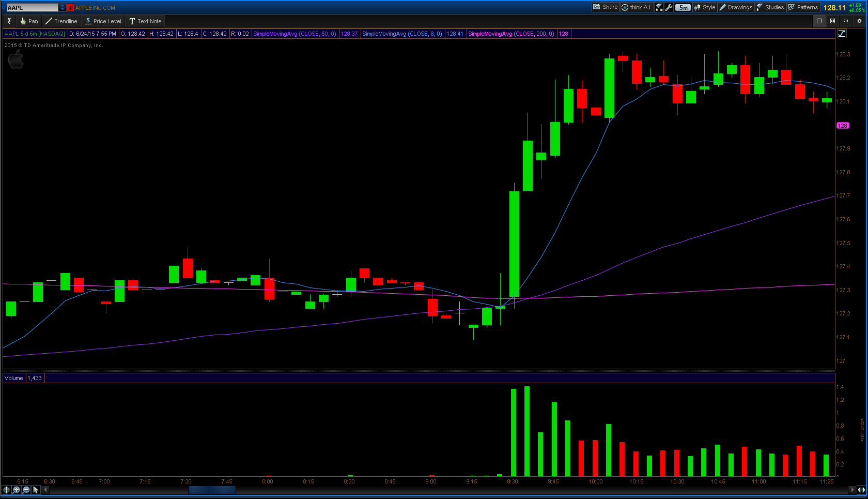868x499 pixels.
Task: Click the date readout 6/24/15 7:55 PM
Action: [x=92, y=34]
